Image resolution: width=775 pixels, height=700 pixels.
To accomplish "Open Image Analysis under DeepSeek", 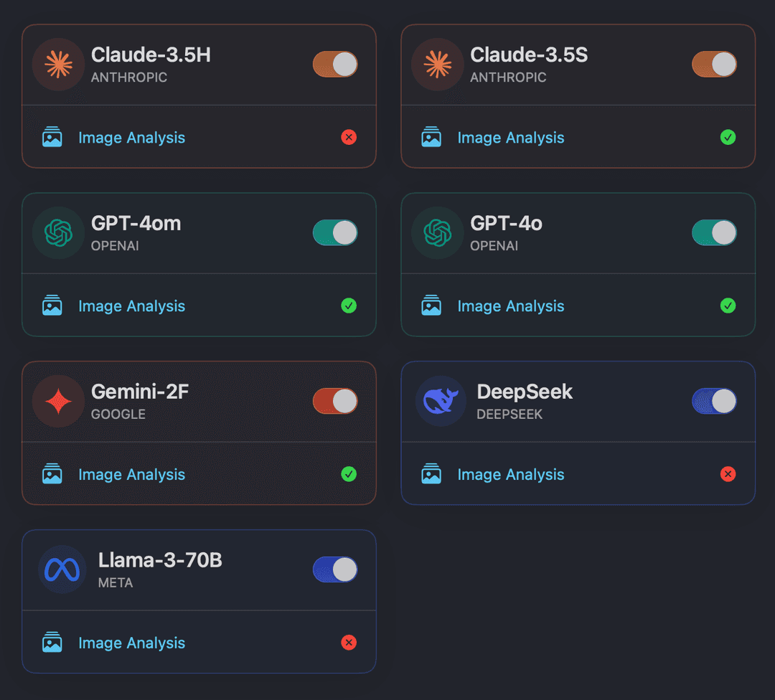I will [511, 475].
